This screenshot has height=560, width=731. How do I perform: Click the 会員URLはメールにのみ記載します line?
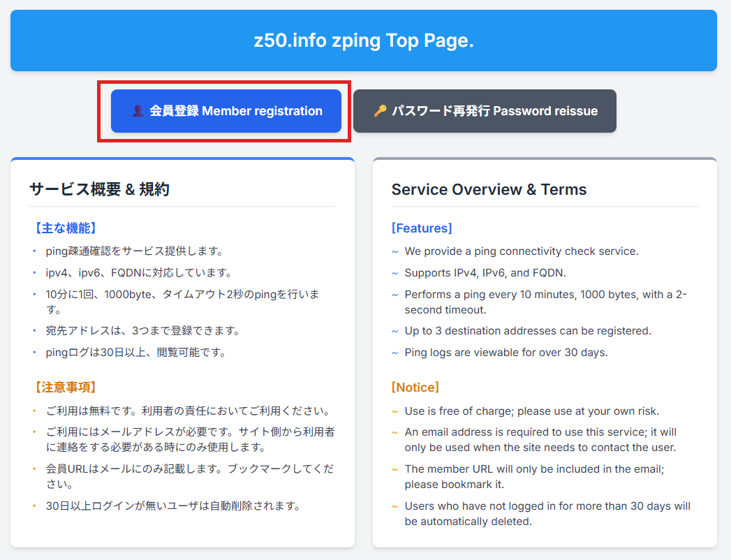190,476
